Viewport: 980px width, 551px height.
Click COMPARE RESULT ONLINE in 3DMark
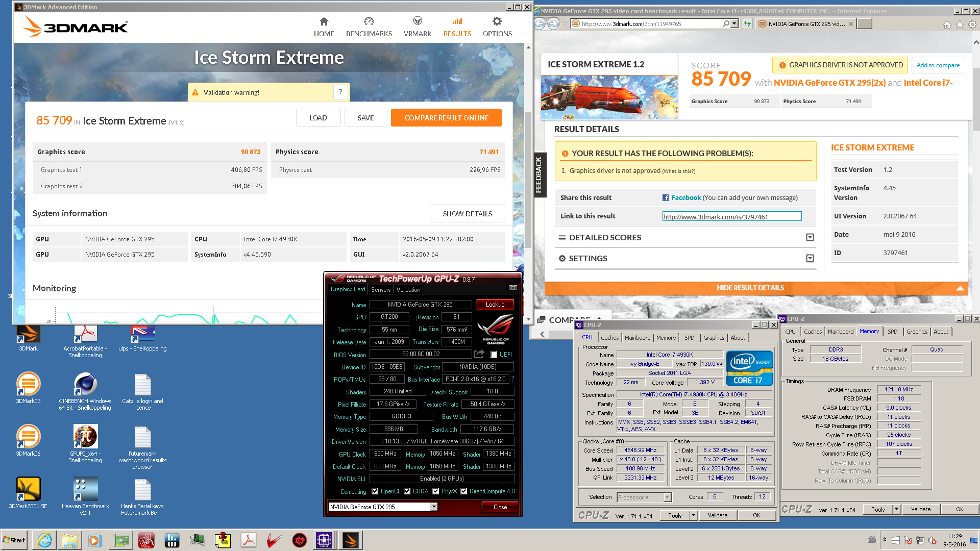[x=446, y=118]
